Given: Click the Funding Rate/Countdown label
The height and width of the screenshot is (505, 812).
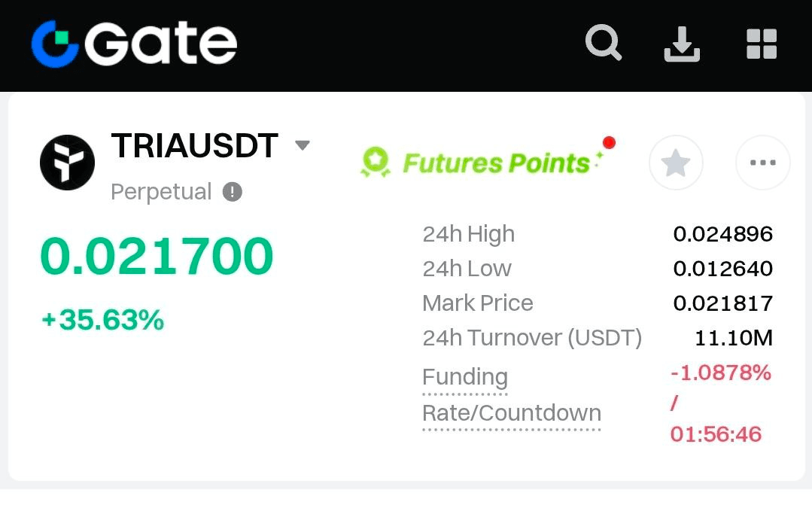Looking at the screenshot, I should [511, 395].
